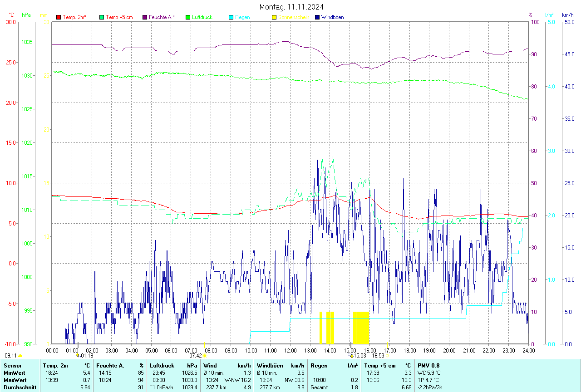Click the down-arrow marker at 01:18
This screenshot has width=581, height=392.
[78, 355]
